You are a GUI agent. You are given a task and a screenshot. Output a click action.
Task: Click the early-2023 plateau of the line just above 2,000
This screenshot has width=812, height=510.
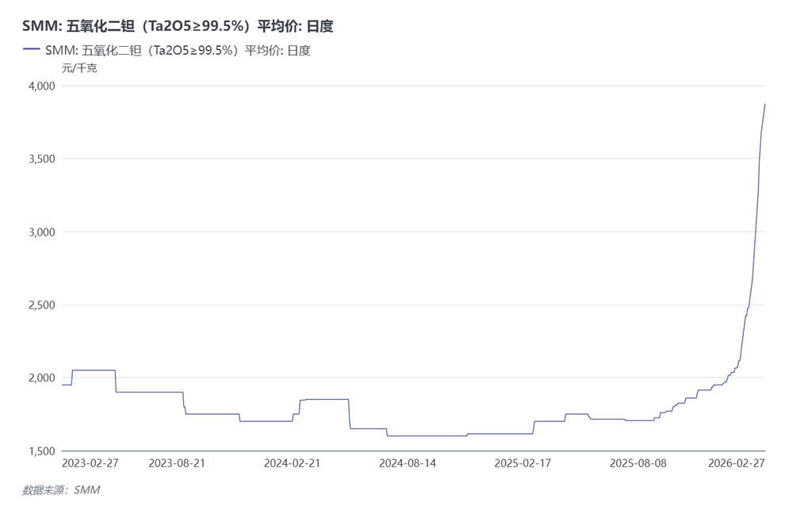coord(94,370)
